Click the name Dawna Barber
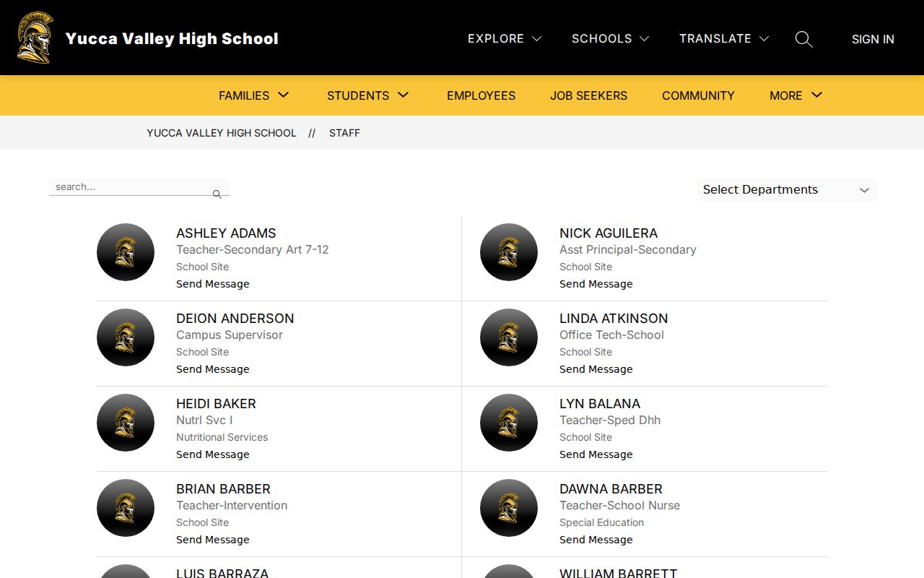This screenshot has height=578, width=924. pyautogui.click(x=611, y=489)
